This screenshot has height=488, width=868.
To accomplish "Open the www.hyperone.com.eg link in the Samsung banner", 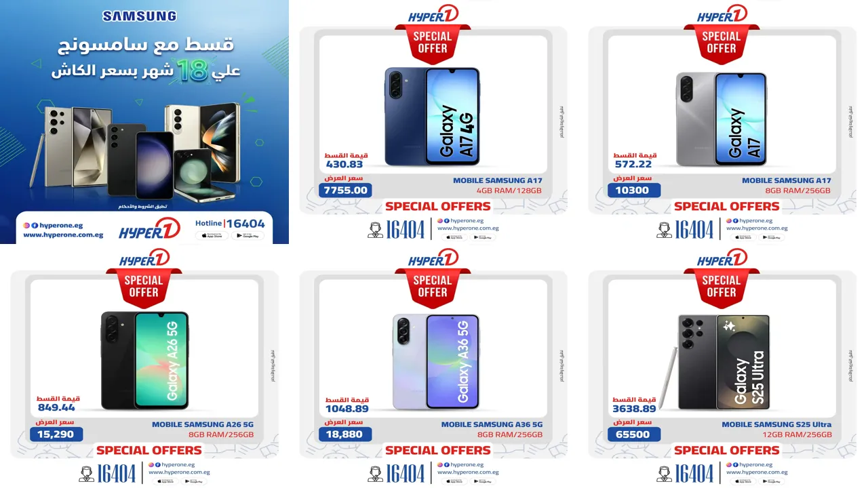I will [63, 235].
